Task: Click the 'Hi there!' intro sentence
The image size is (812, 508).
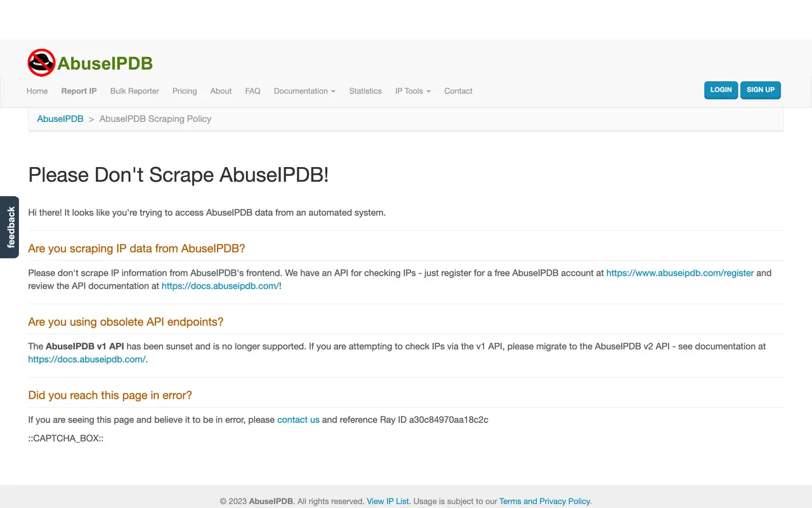Action: coord(207,213)
